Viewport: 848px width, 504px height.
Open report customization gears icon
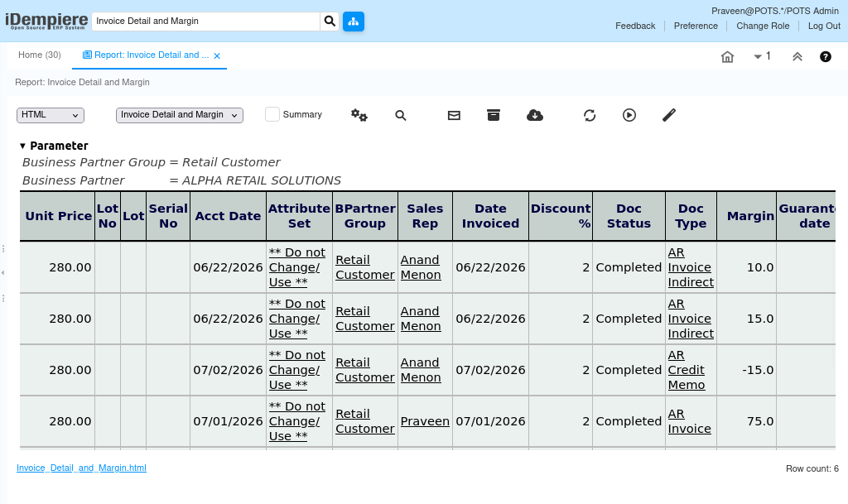[359, 115]
